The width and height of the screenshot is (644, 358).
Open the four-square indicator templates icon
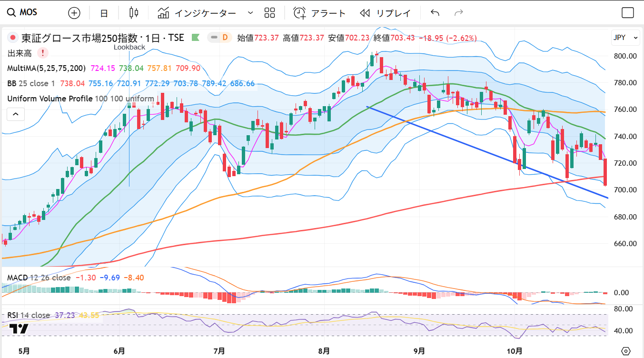tap(270, 13)
